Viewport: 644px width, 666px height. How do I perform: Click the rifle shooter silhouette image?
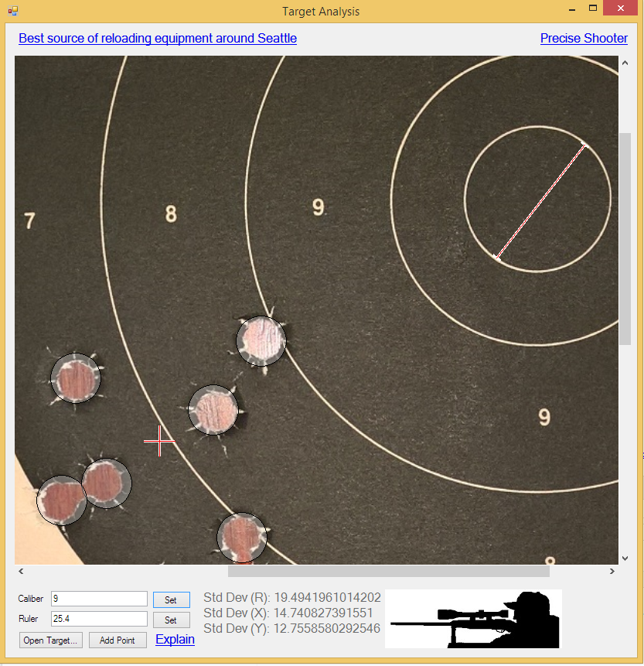(473, 619)
